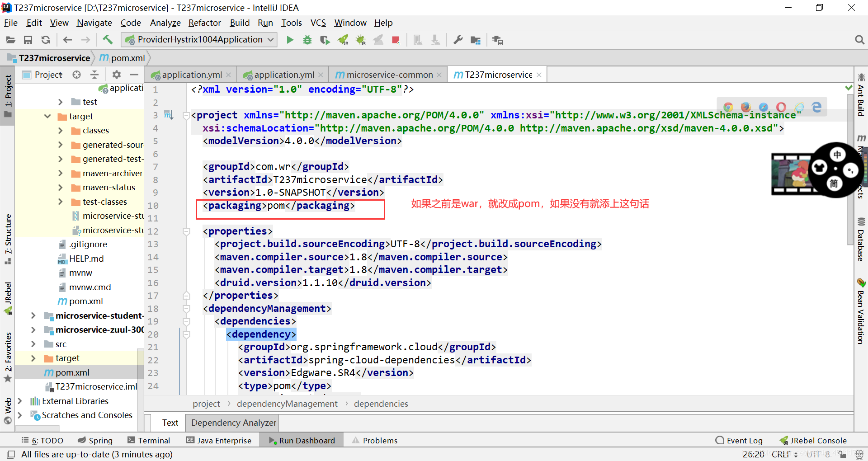868x461 pixels.
Task: Open the Terminal tool window
Action: pyautogui.click(x=148, y=440)
